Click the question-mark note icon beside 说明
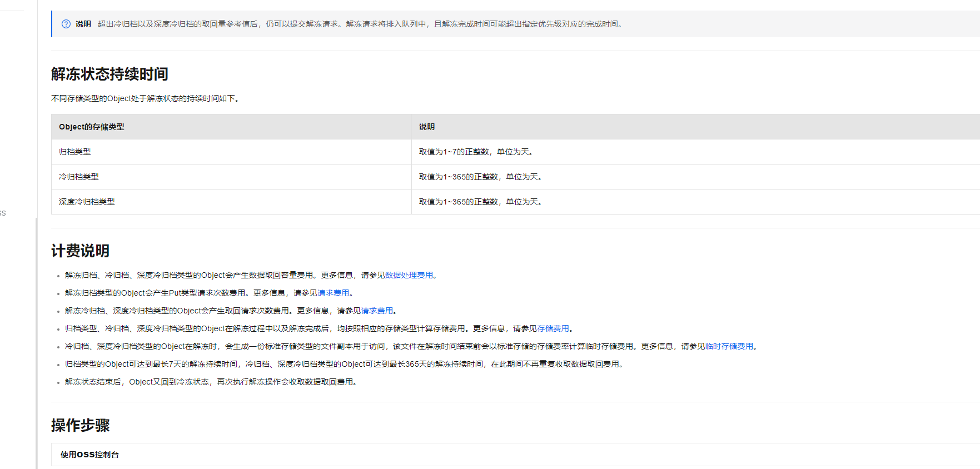This screenshot has height=469, width=980. pos(66,24)
